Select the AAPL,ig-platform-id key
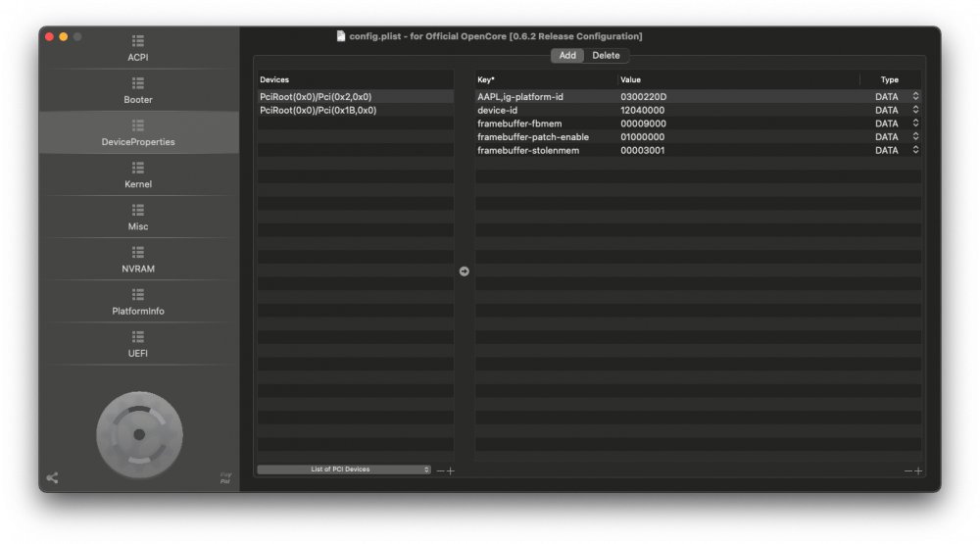 [x=520, y=96]
